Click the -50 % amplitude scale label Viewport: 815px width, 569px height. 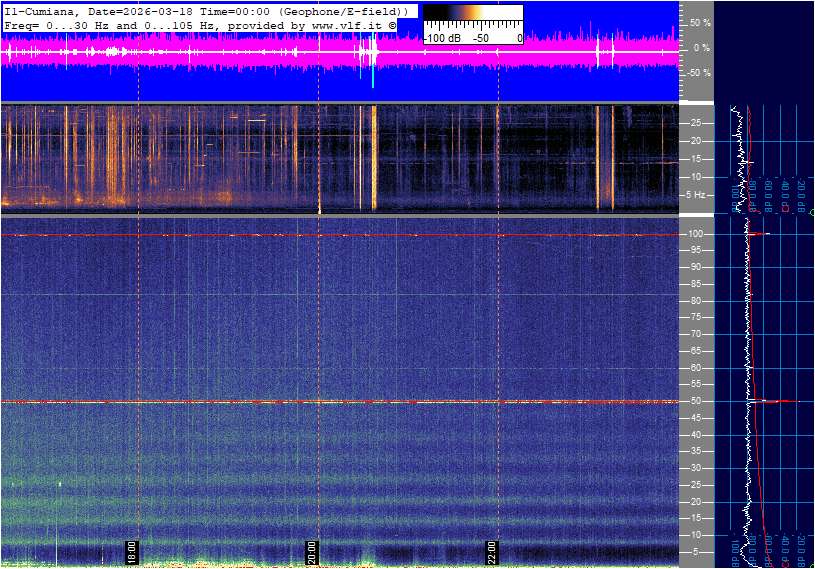tap(697, 73)
